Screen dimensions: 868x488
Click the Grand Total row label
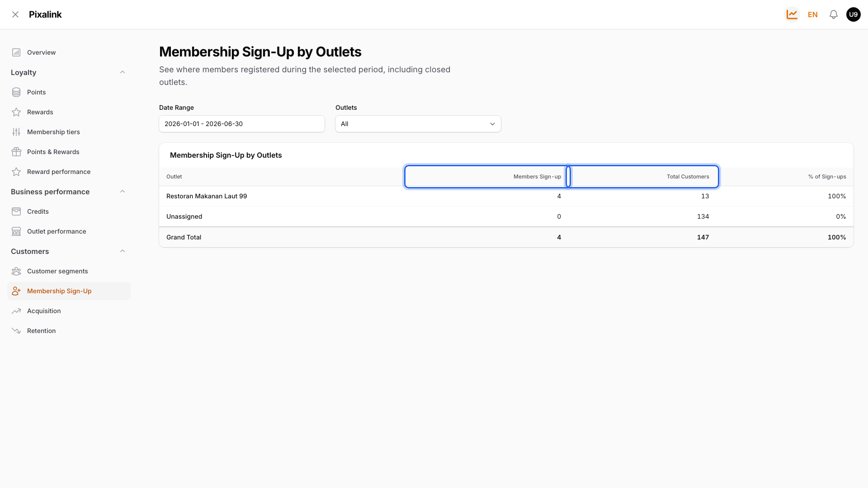click(x=184, y=237)
